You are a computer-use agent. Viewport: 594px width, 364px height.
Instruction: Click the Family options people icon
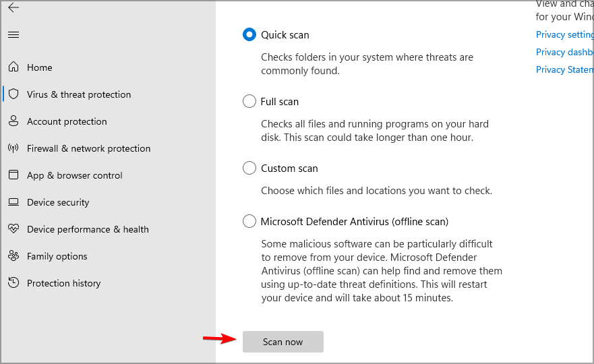pos(13,256)
